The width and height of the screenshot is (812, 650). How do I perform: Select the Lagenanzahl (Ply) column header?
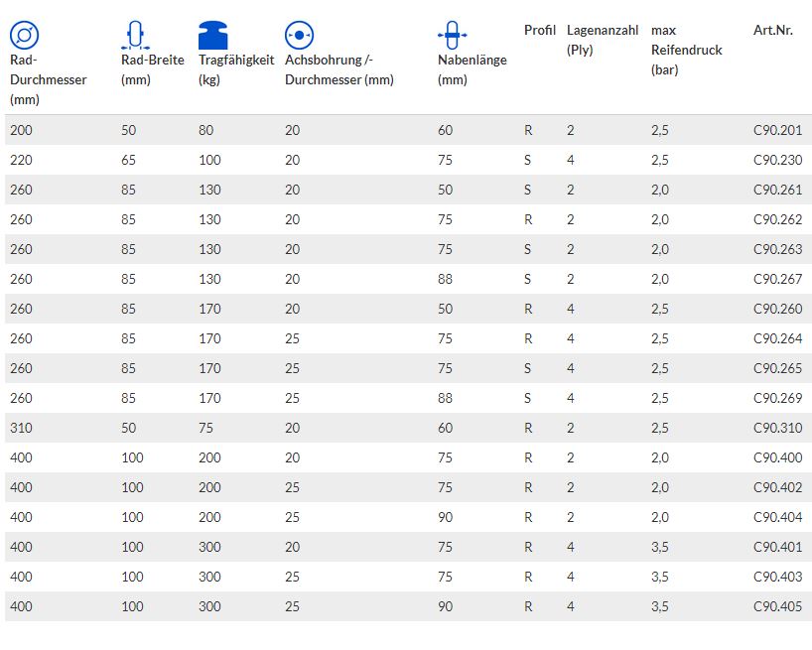[603, 40]
